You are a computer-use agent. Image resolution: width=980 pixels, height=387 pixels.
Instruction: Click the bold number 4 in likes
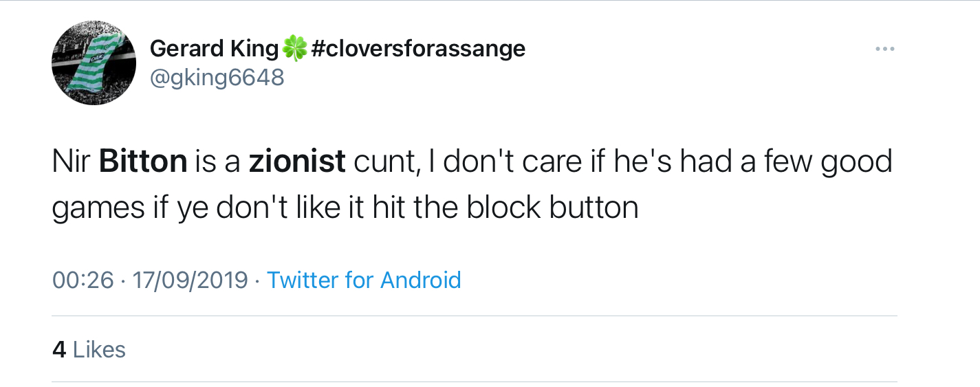click(x=59, y=349)
